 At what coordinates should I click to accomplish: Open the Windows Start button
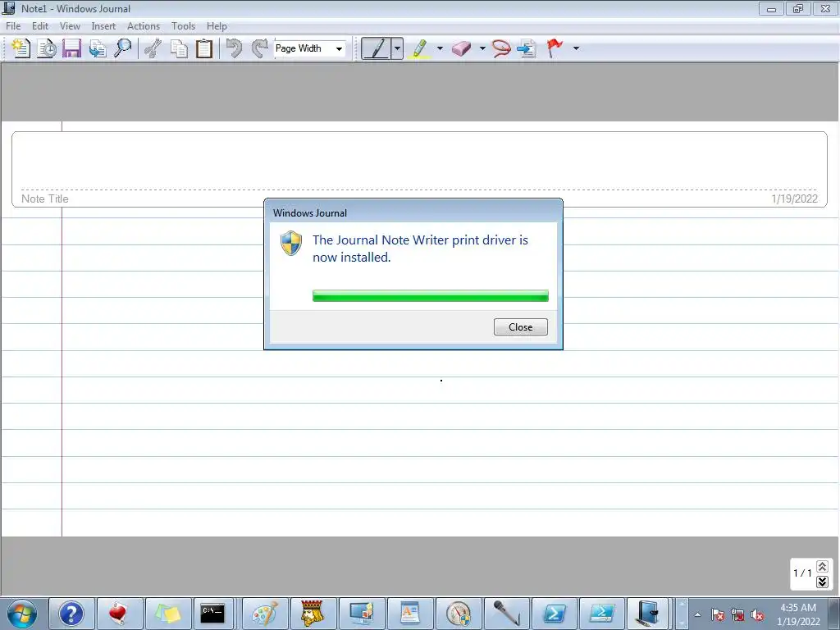point(22,614)
